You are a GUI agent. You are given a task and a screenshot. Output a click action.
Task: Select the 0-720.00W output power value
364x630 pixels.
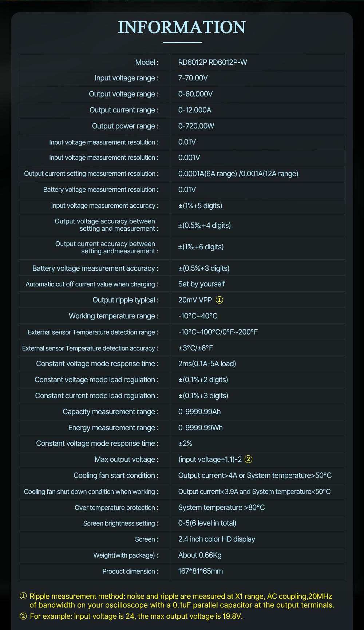pos(196,126)
